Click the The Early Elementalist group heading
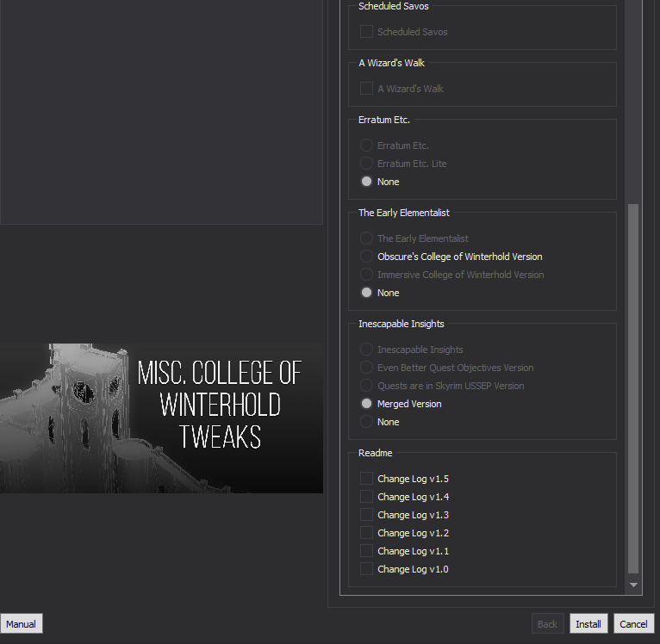The width and height of the screenshot is (660, 644). (403, 213)
